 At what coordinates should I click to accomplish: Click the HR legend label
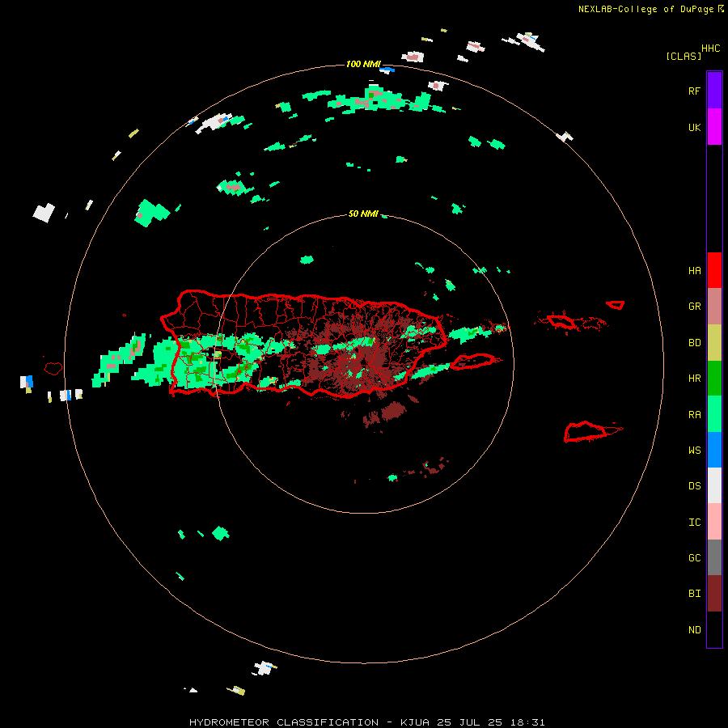pos(694,379)
